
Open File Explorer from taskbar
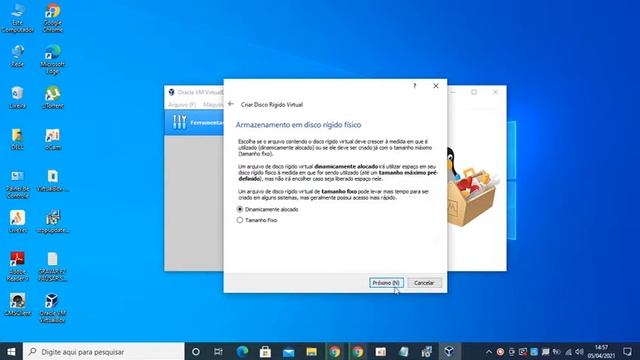coord(311,351)
